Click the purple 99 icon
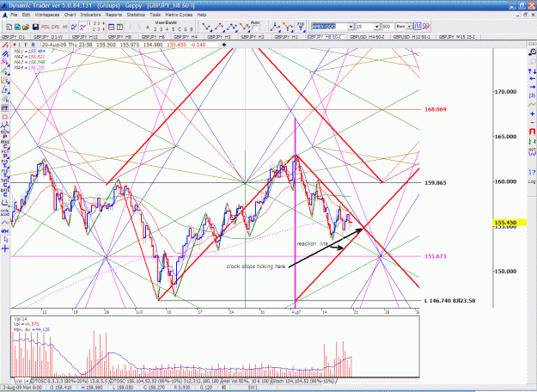The height and width of the screenshot is (392, 537). (x=425, y=27)
